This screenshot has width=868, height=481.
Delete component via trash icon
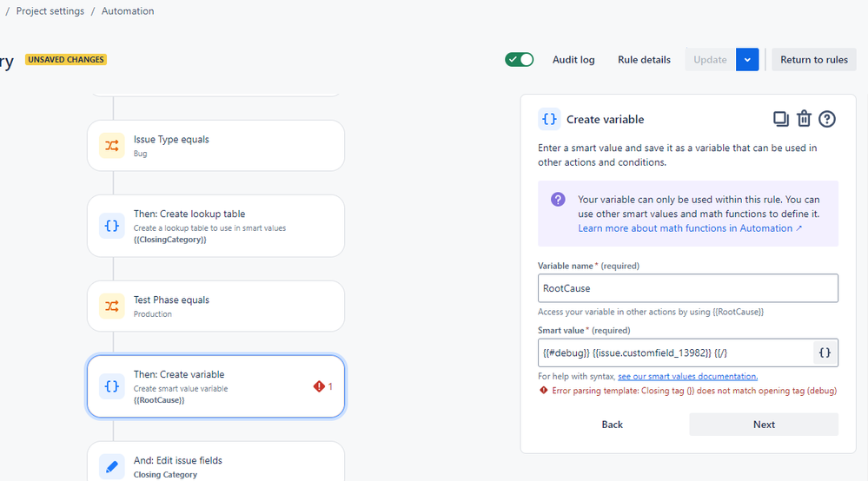(804, 119)
